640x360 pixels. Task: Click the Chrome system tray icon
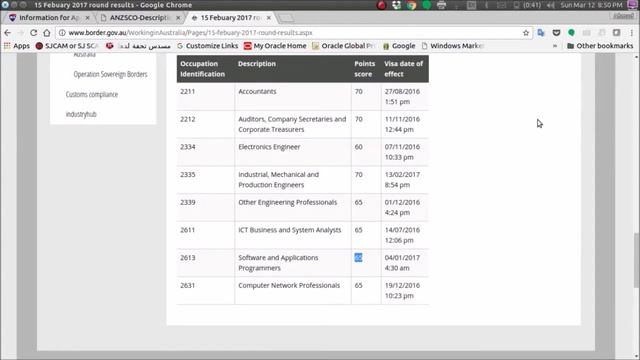click(x=411, y=5)
